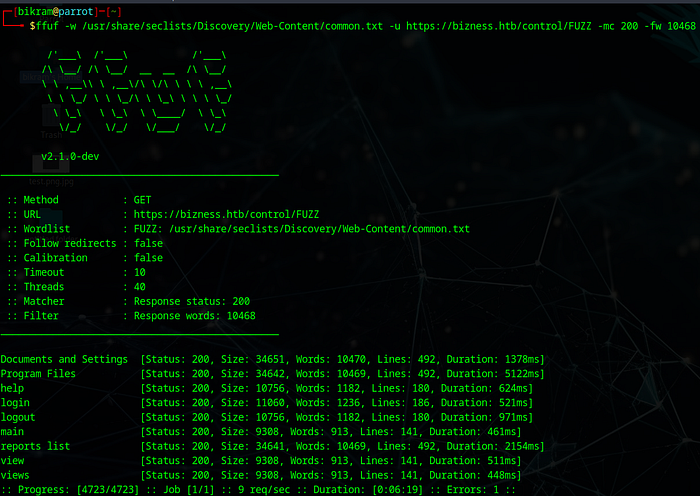The width and height of the screenshot is (700, 496).
Task: Click the Program Files result name
Action: pos(38,374)
